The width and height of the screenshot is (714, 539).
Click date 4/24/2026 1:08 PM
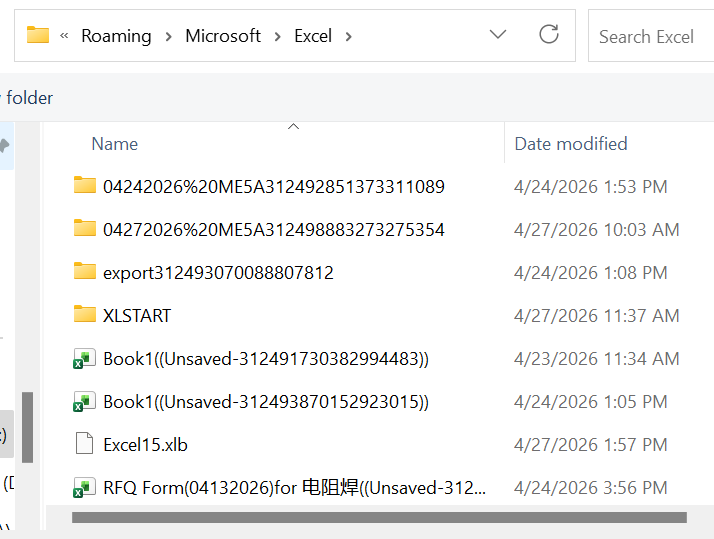pos(591,273)
